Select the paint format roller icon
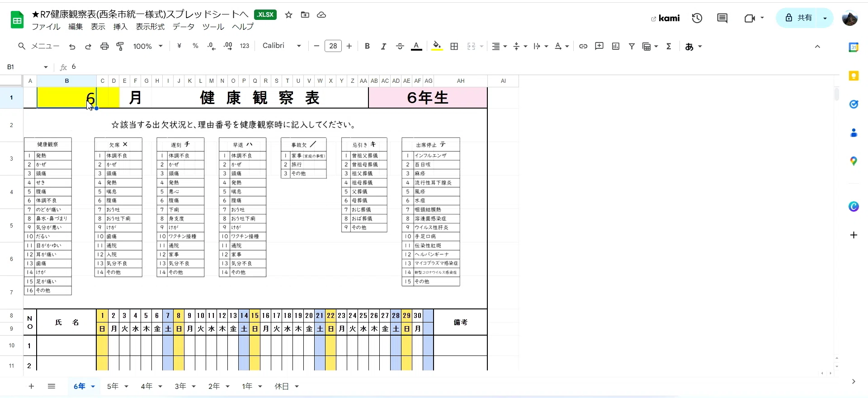The width and height of the screenshot is (868, 398). tap(120, 47)
